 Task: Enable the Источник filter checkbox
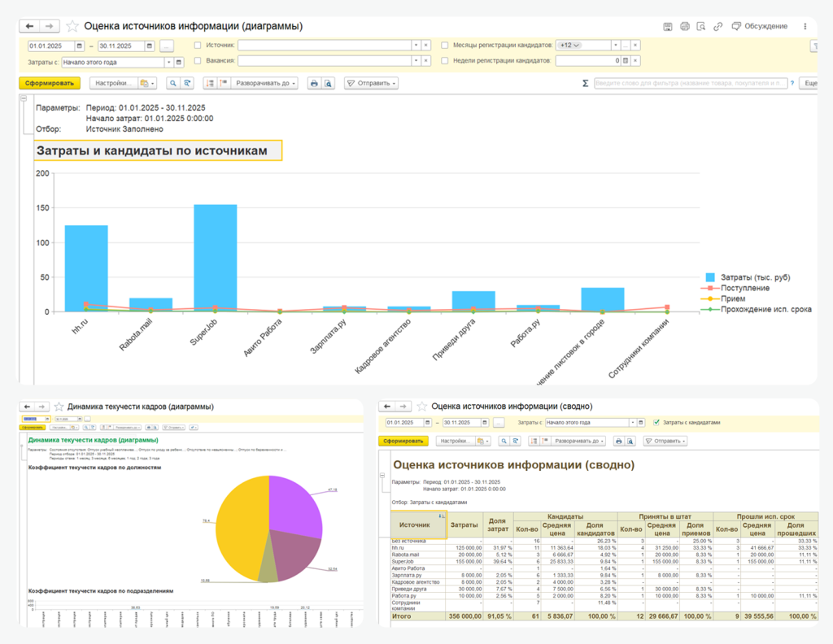point(198,46)
